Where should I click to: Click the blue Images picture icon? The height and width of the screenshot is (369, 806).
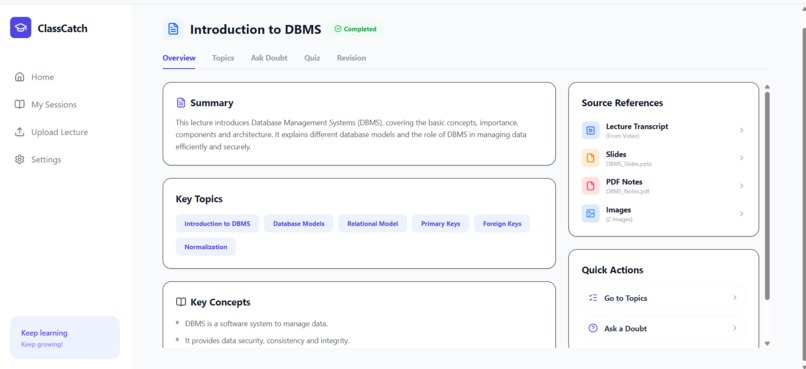coord(591,213)
